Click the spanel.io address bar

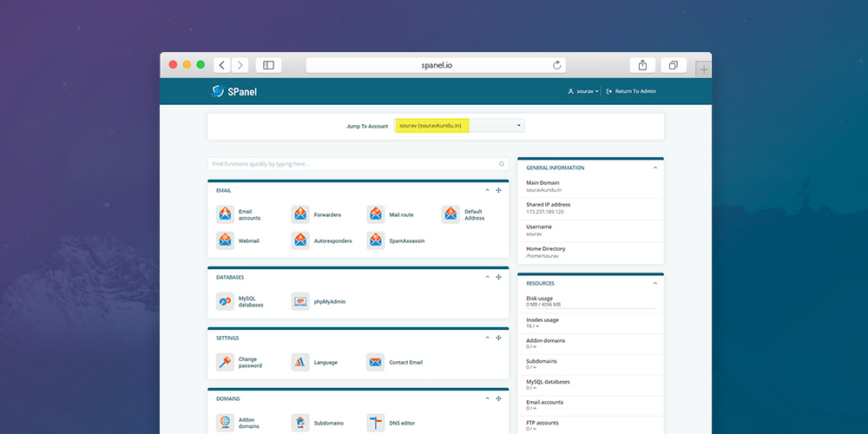click(436, 65)
